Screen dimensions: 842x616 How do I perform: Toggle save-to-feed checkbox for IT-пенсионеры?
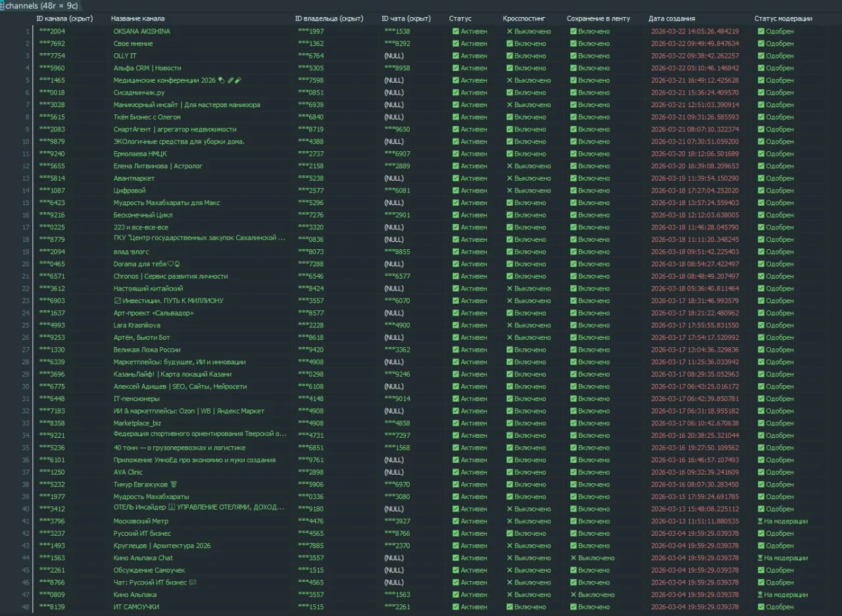[x=574, y=399]
